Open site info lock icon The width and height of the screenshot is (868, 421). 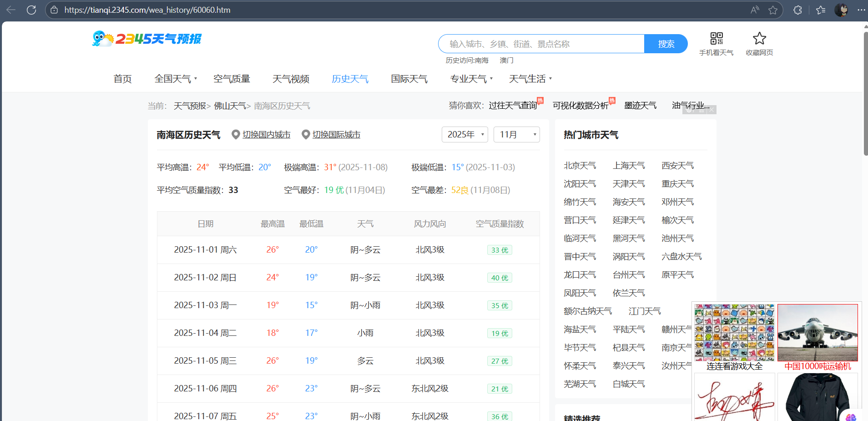point(54,10)
